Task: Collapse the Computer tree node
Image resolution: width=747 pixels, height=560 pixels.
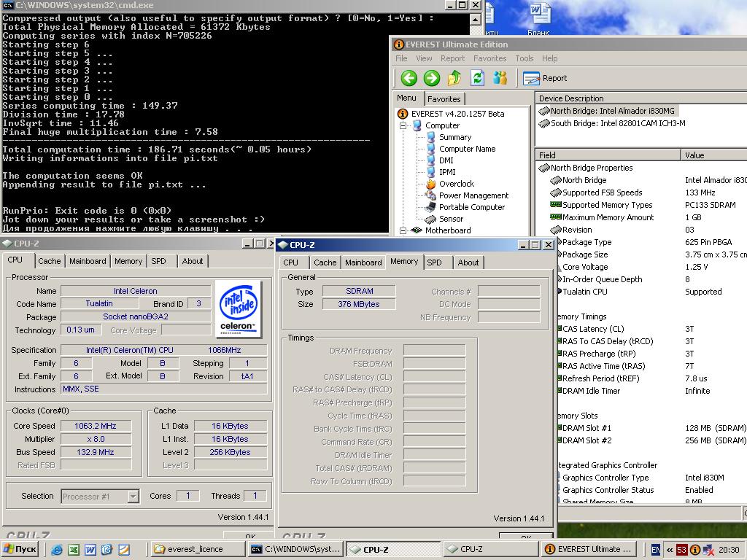Action: point(403,125)
